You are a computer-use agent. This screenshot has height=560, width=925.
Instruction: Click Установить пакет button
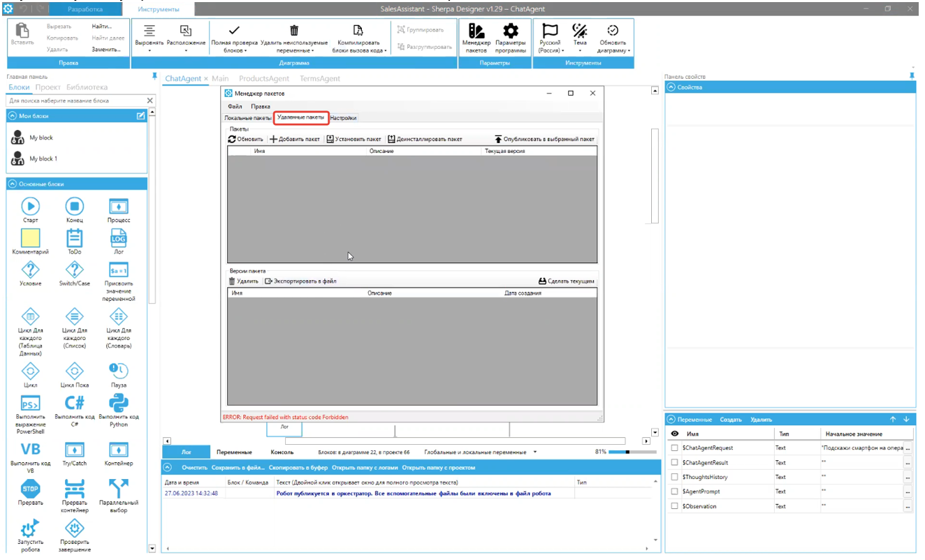(354, 139)
